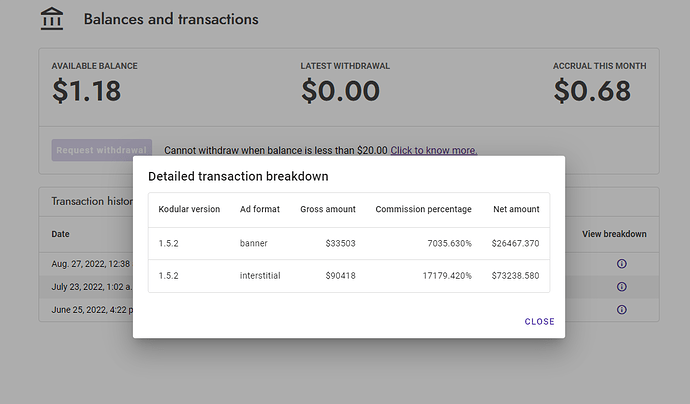Click the Gross amount column header
This screenshot has height=404, width=690.
click(327, 210)
